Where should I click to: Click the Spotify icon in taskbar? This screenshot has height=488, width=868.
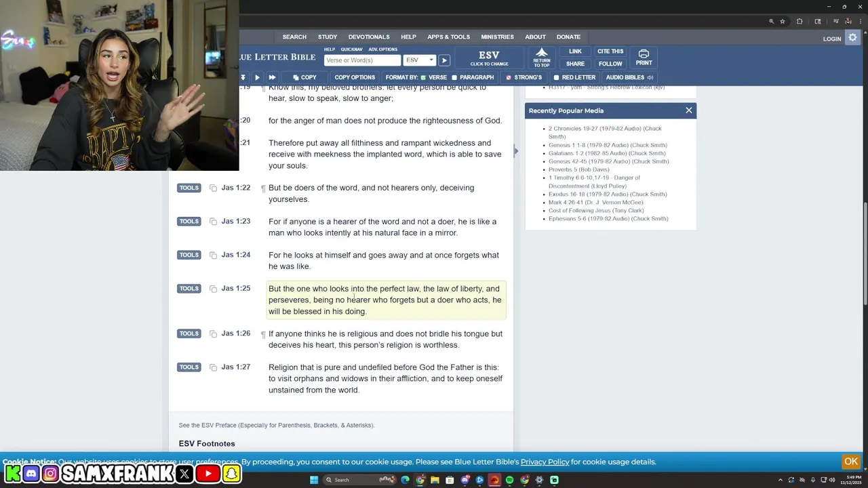[x=510, y=480]
